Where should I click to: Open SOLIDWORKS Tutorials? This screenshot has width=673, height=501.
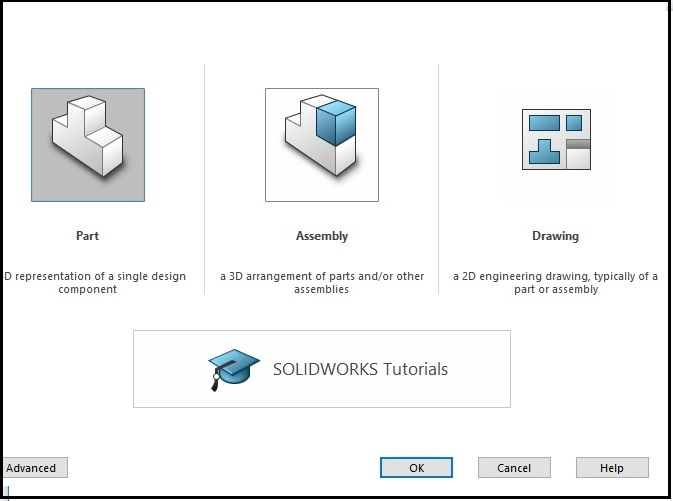click(x=322, y=369)
